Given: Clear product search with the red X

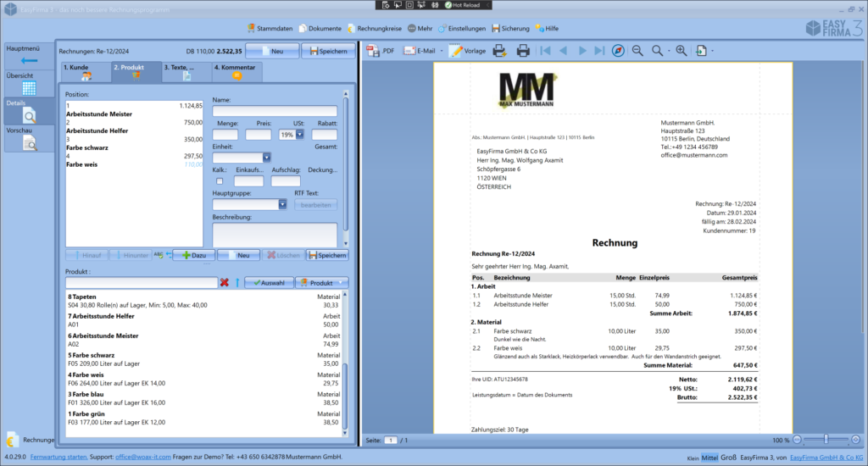Looking at the screenshot, I should pos(225,282).
